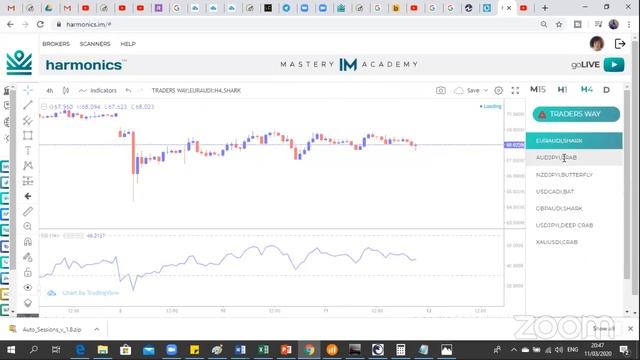The width and height of the screenshot is (640, 360).
Task: Undo the last chart action
Action: tap(128, 91)
